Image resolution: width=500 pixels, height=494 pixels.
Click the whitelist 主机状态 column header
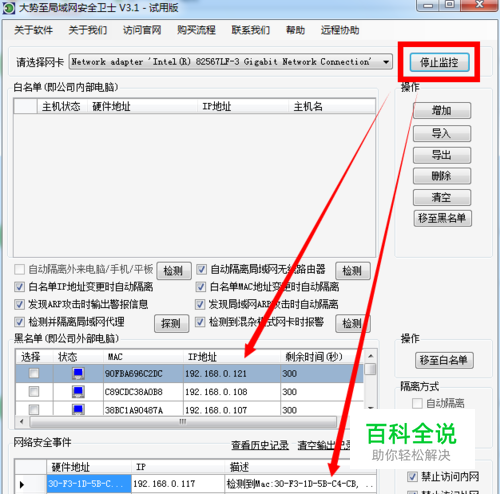click(x=61, y=107)
